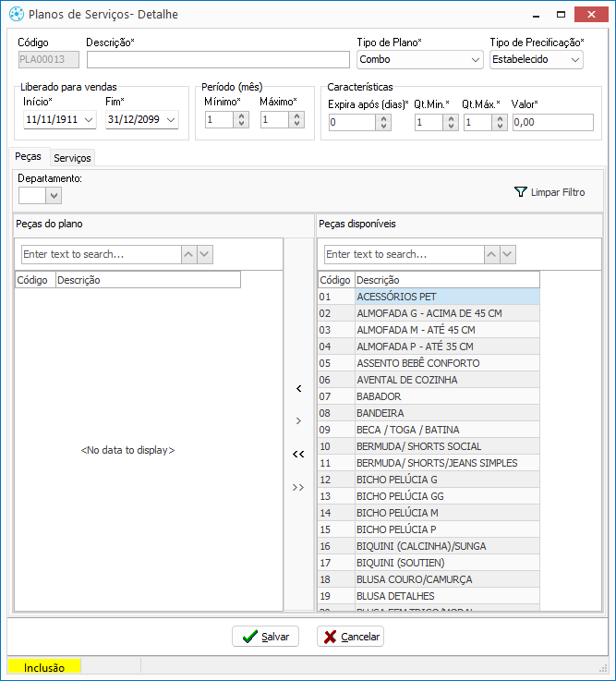Image resolution: width=616 pixels, height=681 pixels.
Task: Select row AVENTAL DE COZINHA
Action: (429, 380)
